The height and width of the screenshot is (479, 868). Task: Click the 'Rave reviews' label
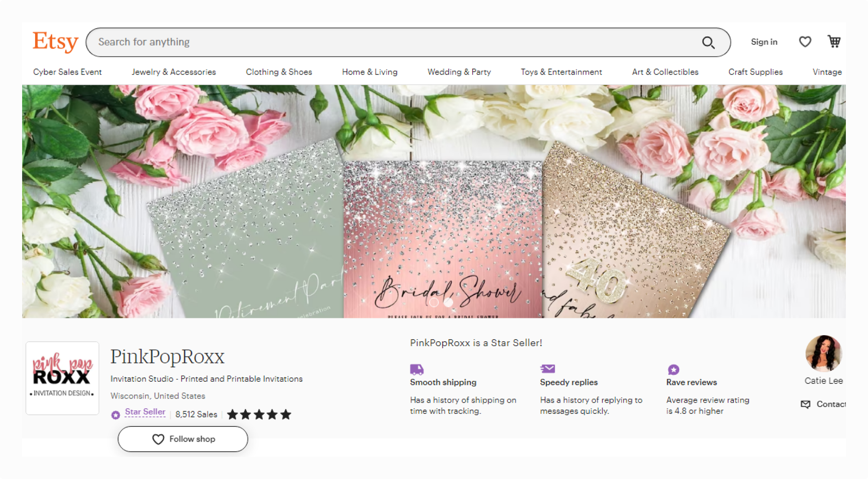point(691,383)
